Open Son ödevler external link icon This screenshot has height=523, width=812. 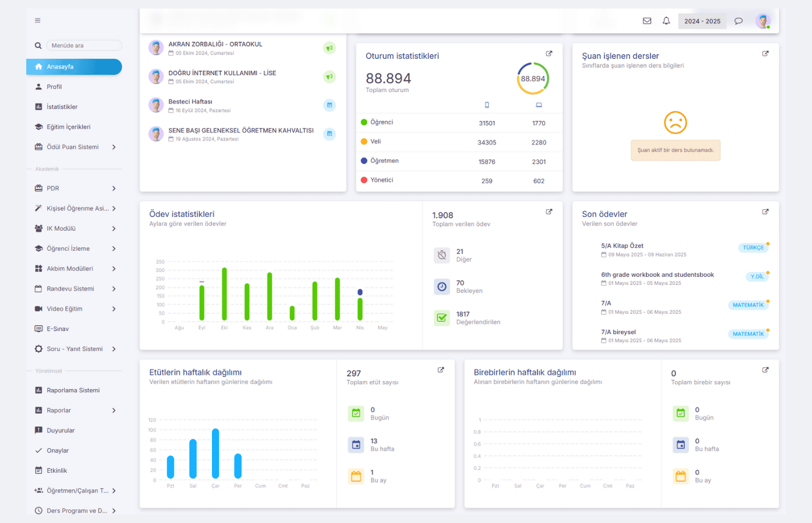tap(765, 212)
